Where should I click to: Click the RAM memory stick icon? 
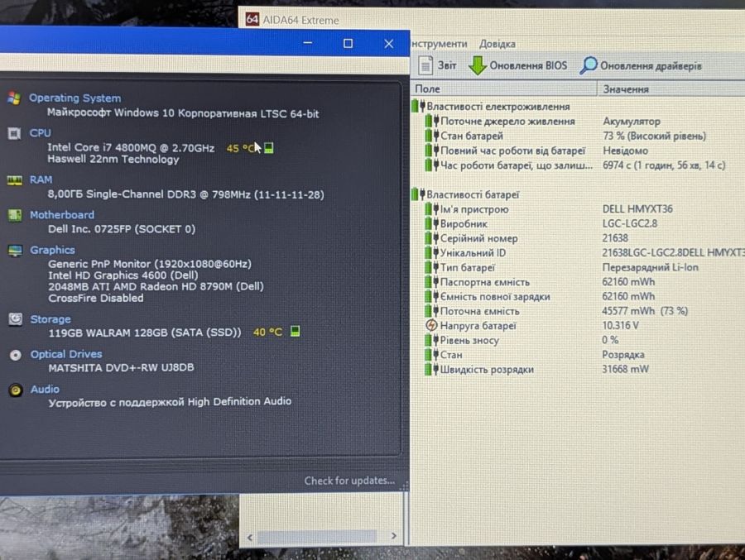click(x=15, y=180)
